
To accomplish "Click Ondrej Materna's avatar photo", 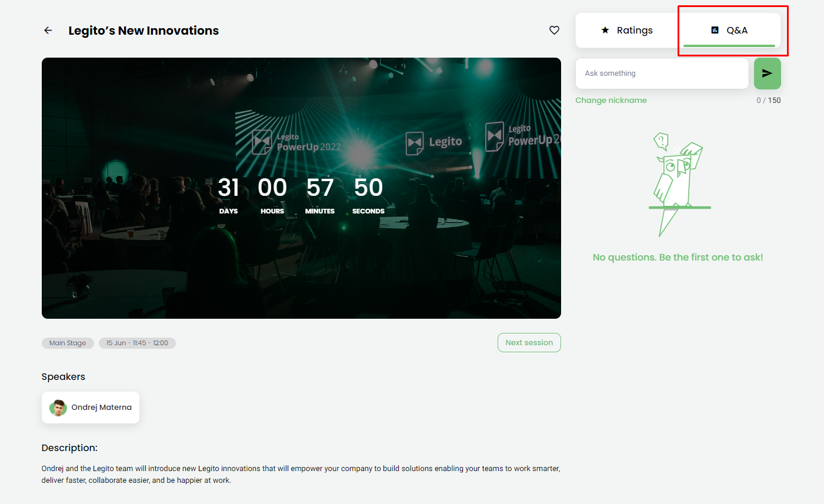I will coord(58,408).
